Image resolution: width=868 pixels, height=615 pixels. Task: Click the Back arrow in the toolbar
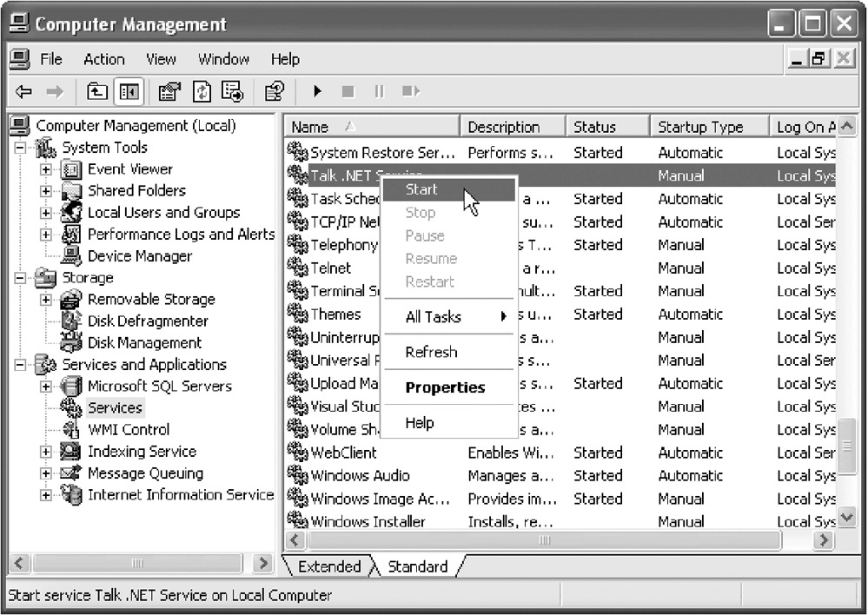click(24, 91)
